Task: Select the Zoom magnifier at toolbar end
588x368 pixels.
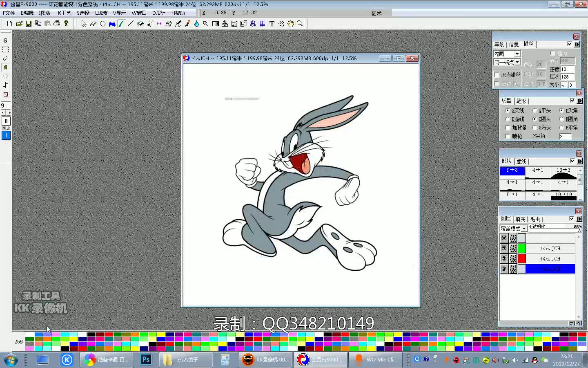Action: coord(300,24)
